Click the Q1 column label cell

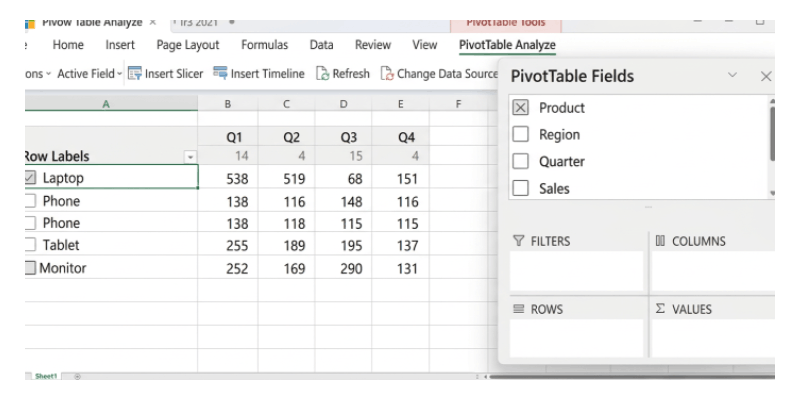(x=228, y=137)
